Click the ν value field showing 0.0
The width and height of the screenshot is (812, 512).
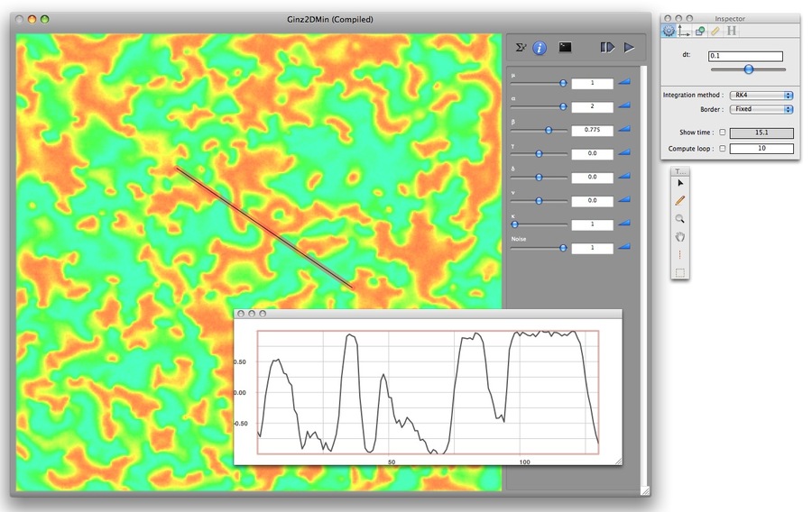pyautogui.click(x=593, y=201)
